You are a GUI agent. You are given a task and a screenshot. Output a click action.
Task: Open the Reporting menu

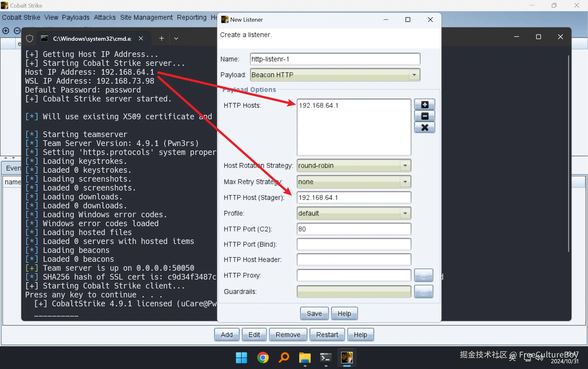coord(192,17)
